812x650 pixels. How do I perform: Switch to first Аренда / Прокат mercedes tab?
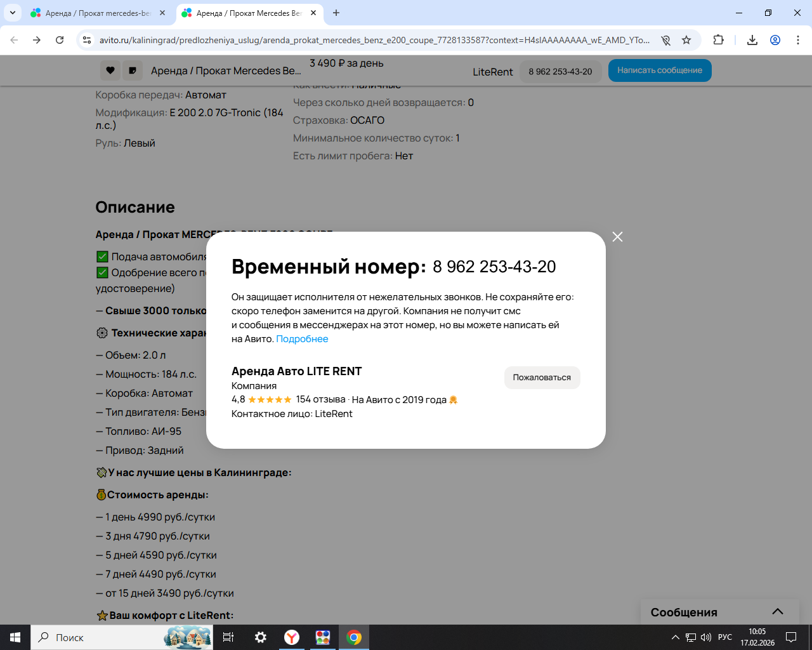click(98, 13)
